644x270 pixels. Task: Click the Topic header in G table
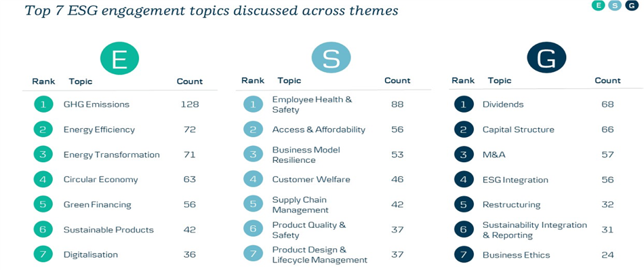point(500,81)
